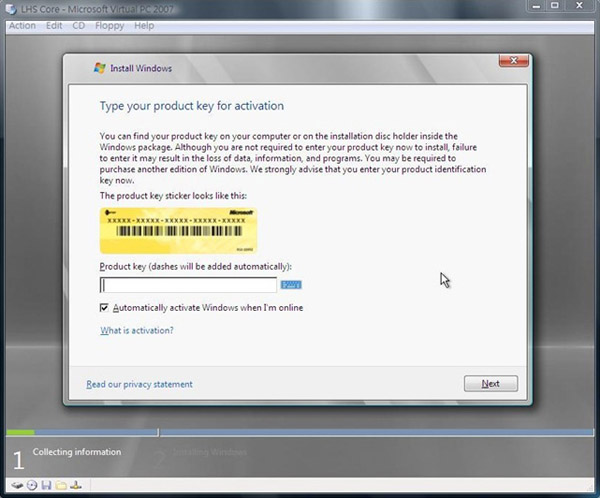The height and width of the screenshot is (498, 600).
Task: Click inside the product key field
Action: pyautogui.click(x=188, y=285)
